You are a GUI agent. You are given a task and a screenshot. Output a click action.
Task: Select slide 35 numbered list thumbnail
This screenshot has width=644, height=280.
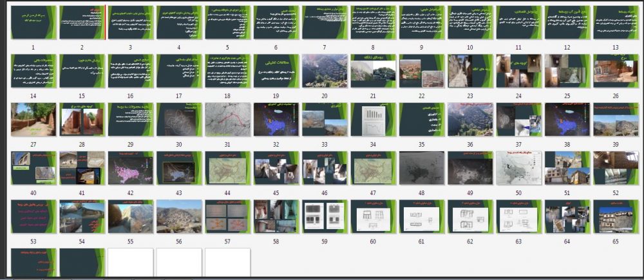(x=422, y=120)
